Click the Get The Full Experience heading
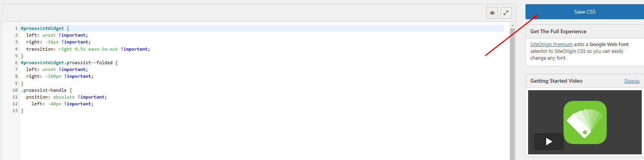The image size is (644, 160). (558, 32)
